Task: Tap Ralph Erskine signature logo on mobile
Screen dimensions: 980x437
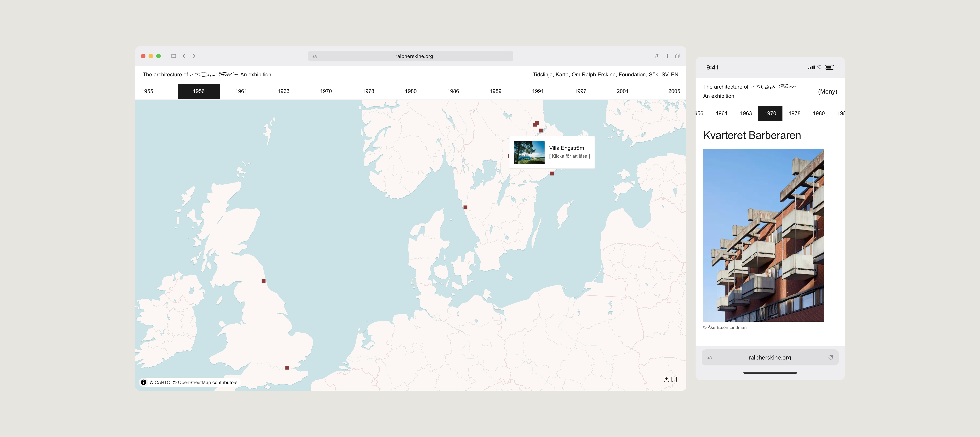Action: [x=775, y=86]
